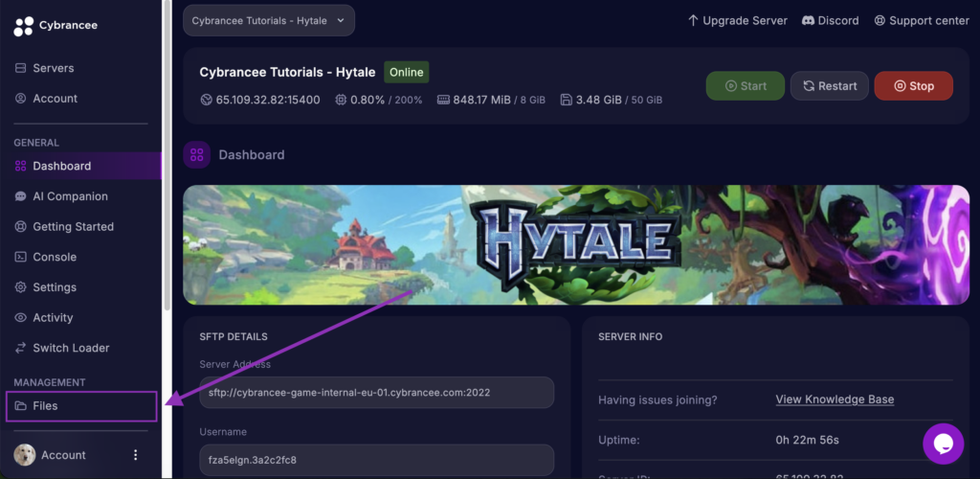Click the Servers stack icon

tap(21, 68)
